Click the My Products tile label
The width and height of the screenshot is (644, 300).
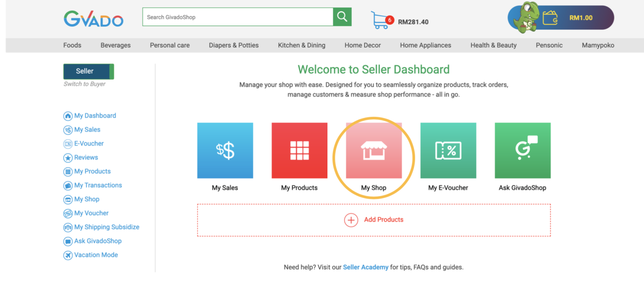[299, 188]
